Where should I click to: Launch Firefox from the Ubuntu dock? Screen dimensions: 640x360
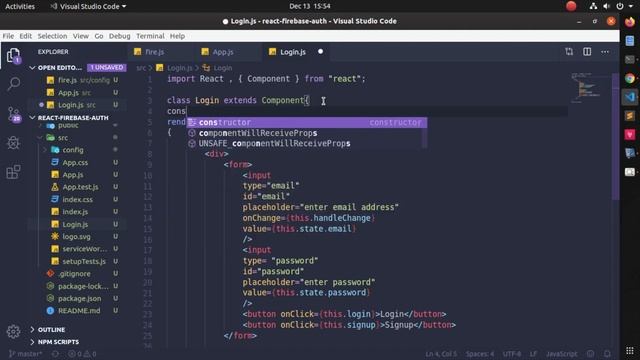click(630, 22)
